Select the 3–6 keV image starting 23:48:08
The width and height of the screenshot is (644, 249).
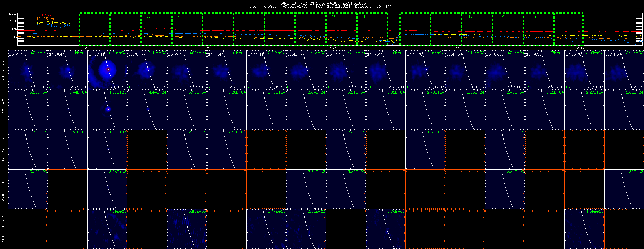click(x=505, y=70)
